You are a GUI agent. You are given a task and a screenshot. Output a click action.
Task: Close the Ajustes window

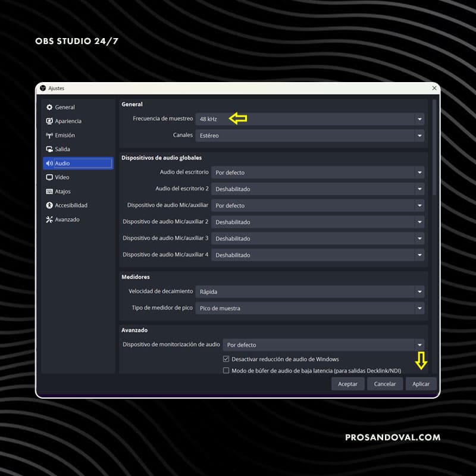pyautogui.click(x=434, y=88)
